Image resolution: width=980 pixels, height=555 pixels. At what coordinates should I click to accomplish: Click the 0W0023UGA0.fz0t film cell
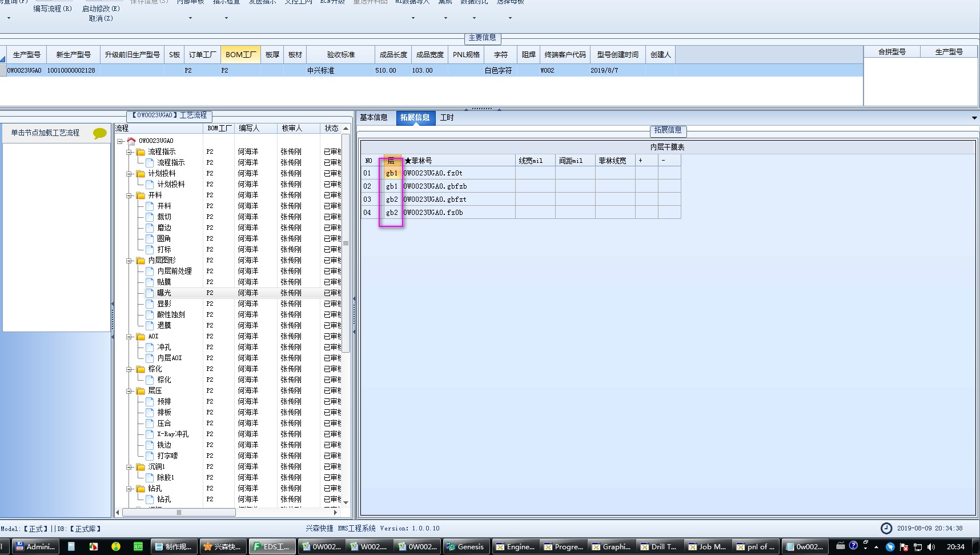pyautogui.click(x=459, y=173)
